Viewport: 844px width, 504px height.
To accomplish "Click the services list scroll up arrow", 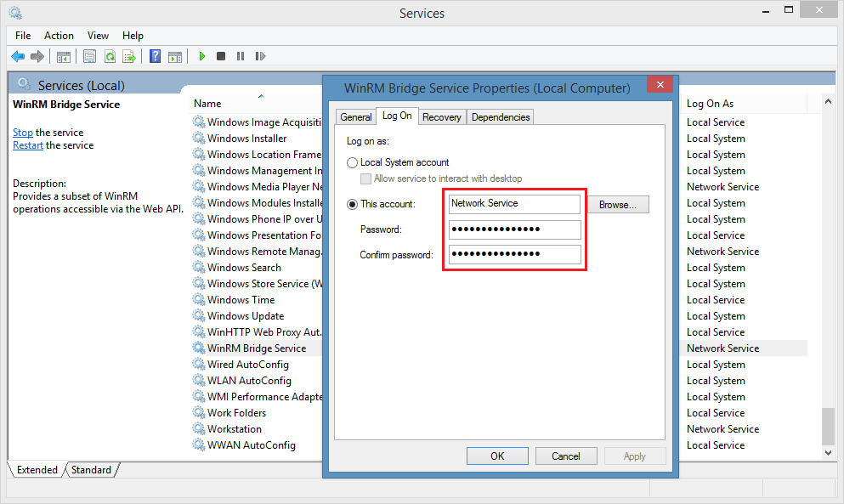I will [829, 101].
